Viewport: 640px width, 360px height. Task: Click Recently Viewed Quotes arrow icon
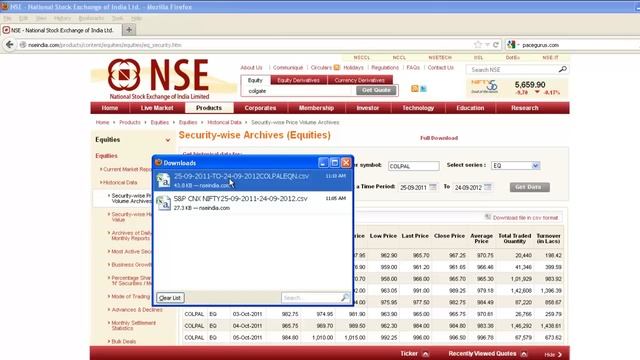click(x=524, y=354)
